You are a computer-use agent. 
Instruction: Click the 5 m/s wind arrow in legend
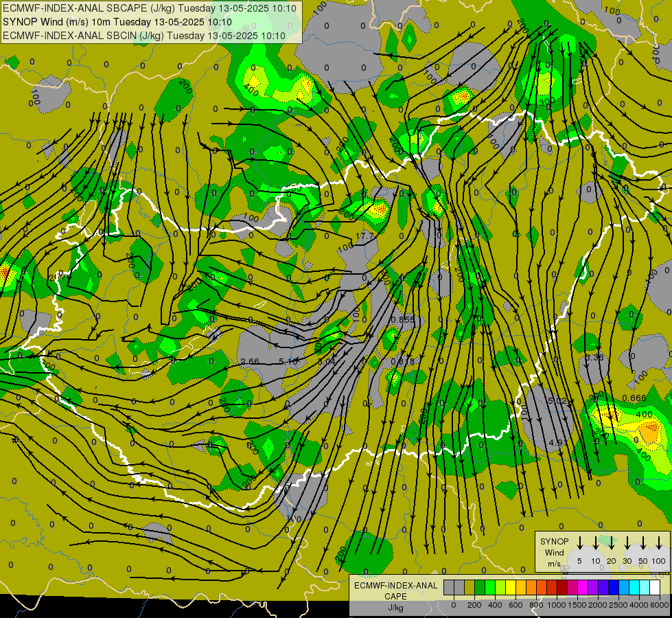[579, 543]
